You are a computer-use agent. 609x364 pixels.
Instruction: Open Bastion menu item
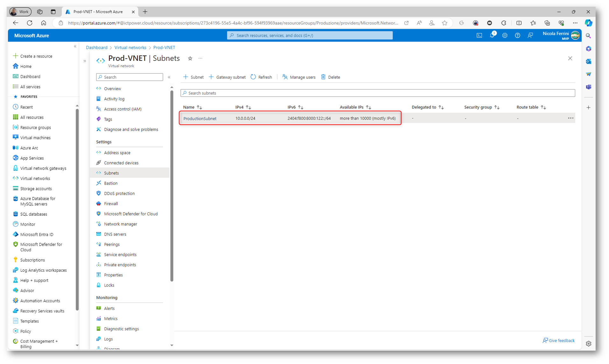[x=110, y=183]
